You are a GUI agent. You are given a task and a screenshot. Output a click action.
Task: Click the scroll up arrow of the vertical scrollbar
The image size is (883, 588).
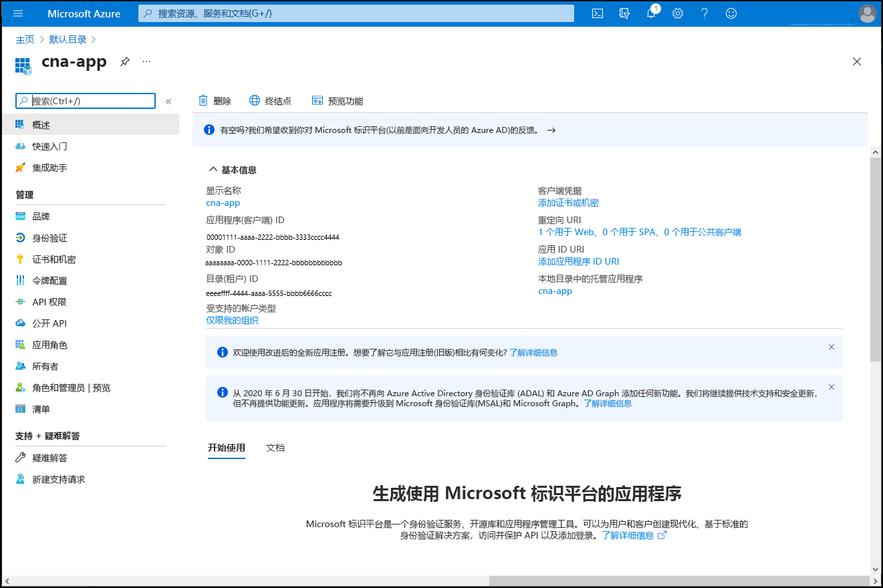coord(876,153)
